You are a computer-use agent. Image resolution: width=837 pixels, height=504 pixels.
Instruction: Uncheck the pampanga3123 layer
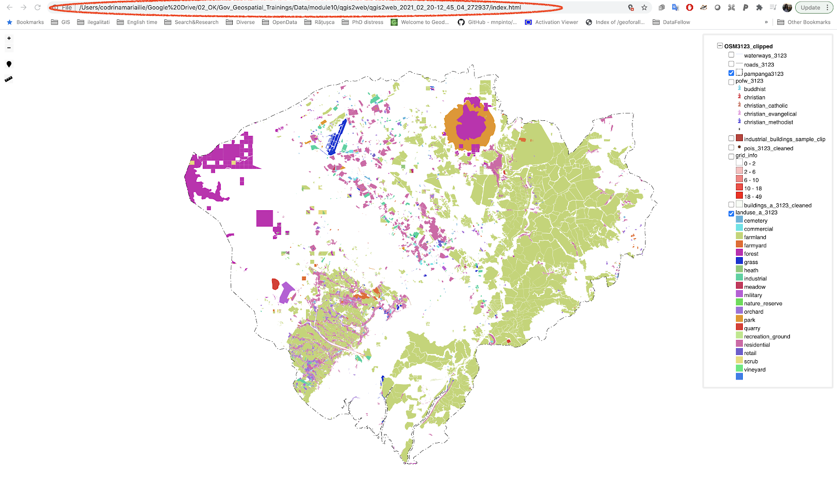click(731, 73)
